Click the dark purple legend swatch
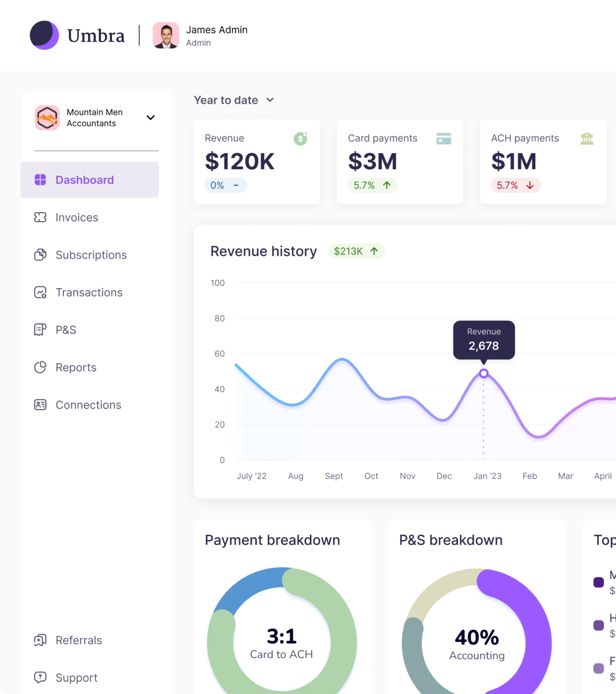 [599, 582]
